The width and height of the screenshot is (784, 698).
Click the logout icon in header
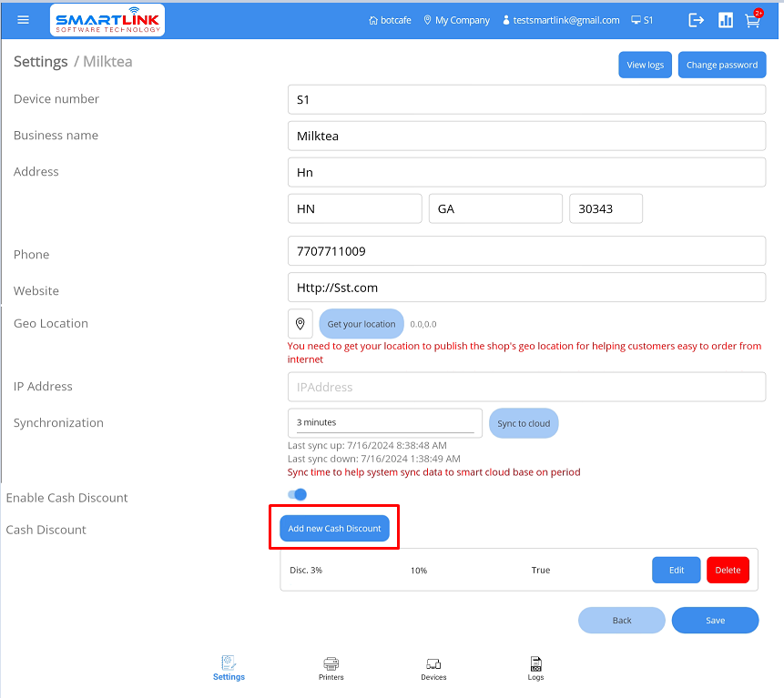(697, 20)
